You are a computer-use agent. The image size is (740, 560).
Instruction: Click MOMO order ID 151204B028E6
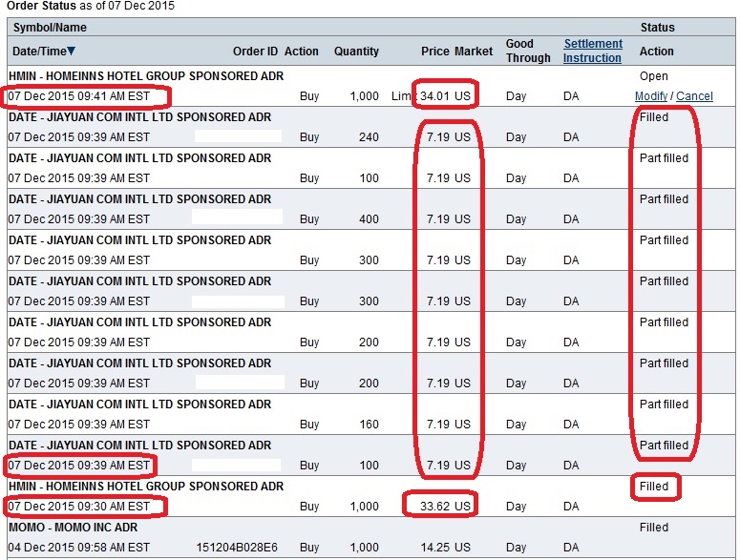237,548
